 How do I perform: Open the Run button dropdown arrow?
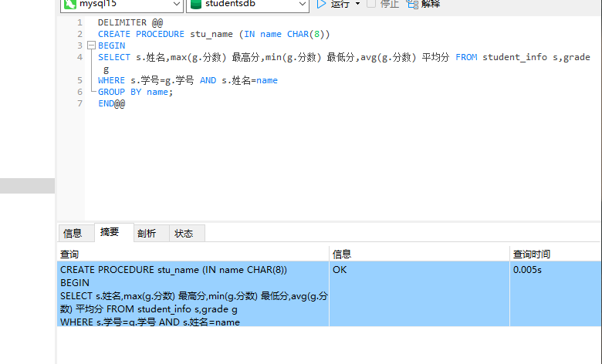tap(358, 4)
